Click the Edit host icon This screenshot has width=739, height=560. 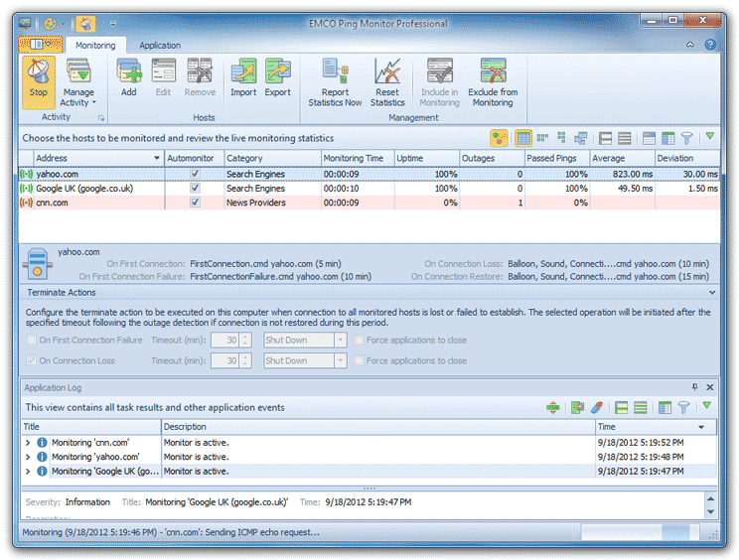[x=163, y=78]
